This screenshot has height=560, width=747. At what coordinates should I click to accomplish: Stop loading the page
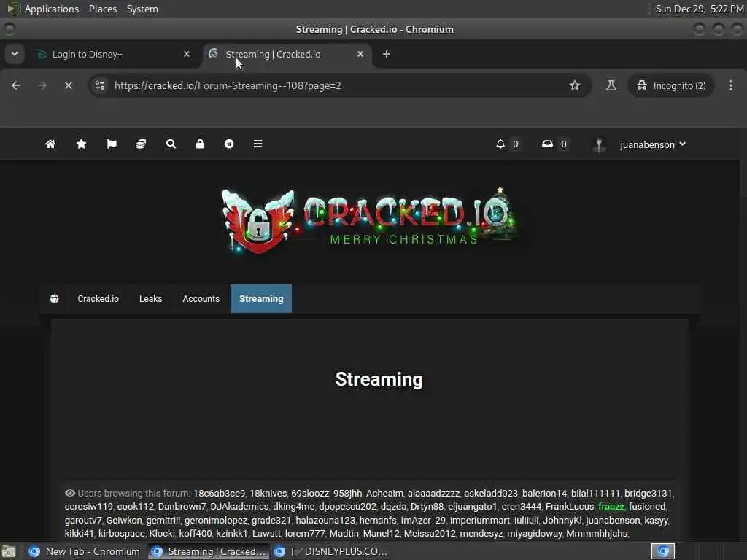point(69,85)
